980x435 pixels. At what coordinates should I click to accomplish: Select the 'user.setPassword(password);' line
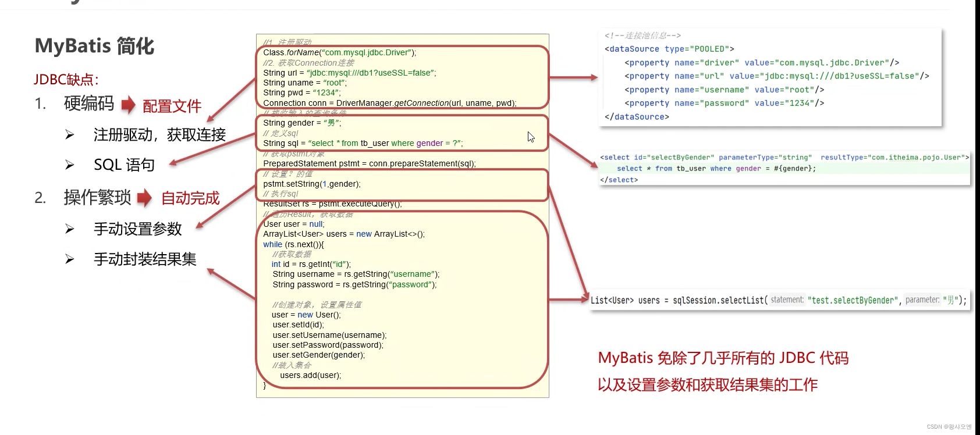[x=328, y=345]
